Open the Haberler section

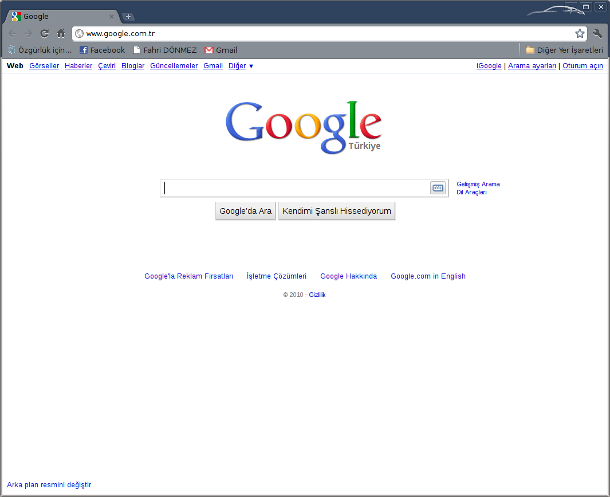(x=78, y=66)
